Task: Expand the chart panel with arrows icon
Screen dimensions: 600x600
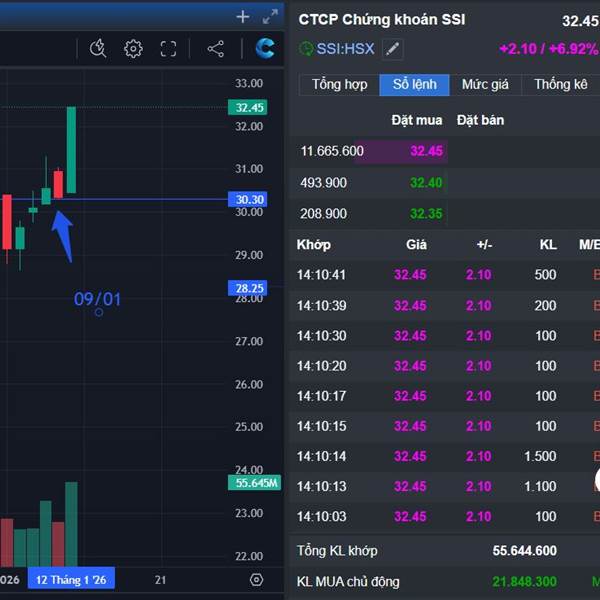Action: click(x=270, y=17)
